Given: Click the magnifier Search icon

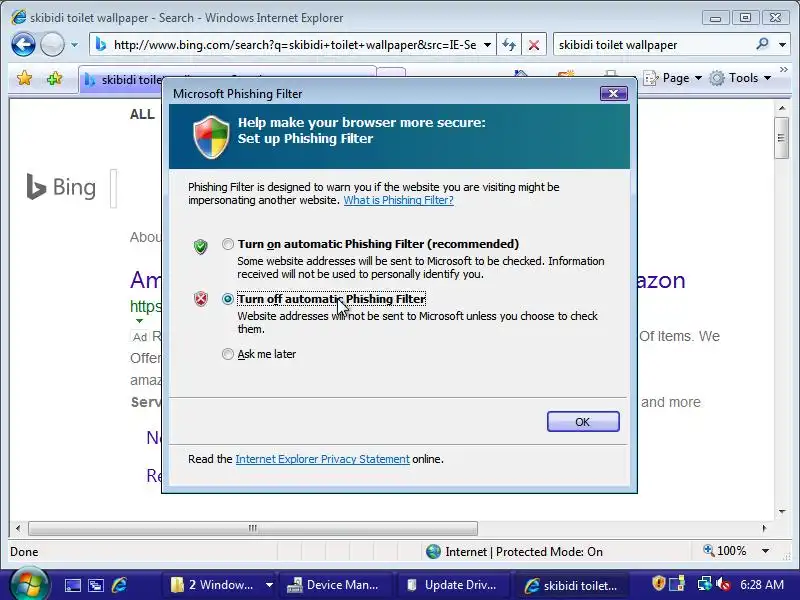Looking at the screenshot, I should 762,44.
